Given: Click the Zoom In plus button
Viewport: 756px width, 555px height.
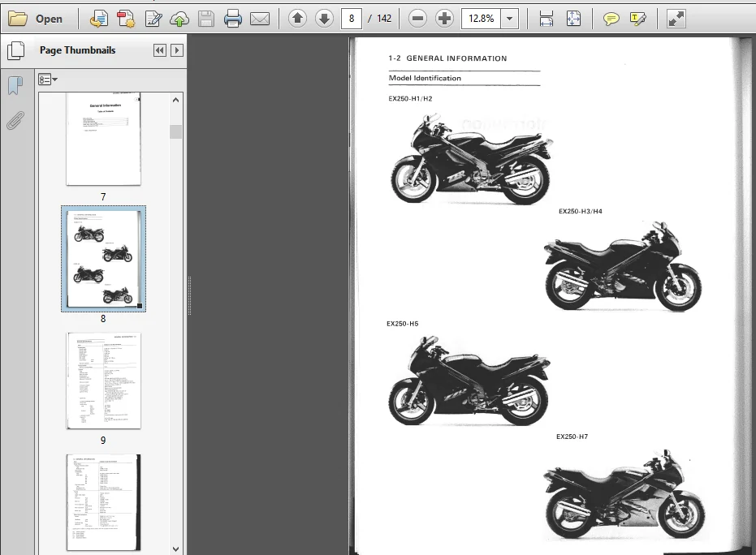Looking at the screenshot, I should pyautogui.click(x=444, y=19).
